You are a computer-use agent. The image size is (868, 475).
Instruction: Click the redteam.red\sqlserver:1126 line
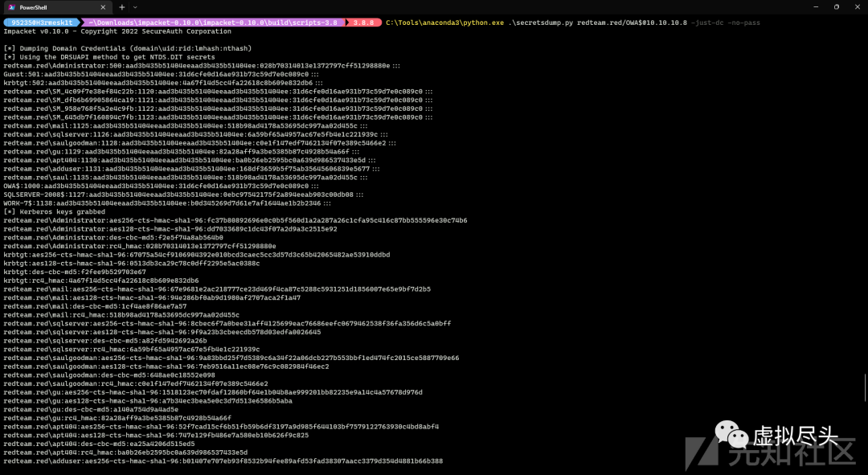[x=195, y=134]
